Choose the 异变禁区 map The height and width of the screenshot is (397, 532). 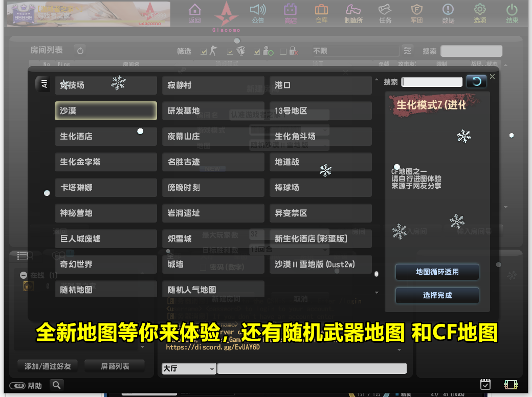pyautogui.click(x=321, y=213)
